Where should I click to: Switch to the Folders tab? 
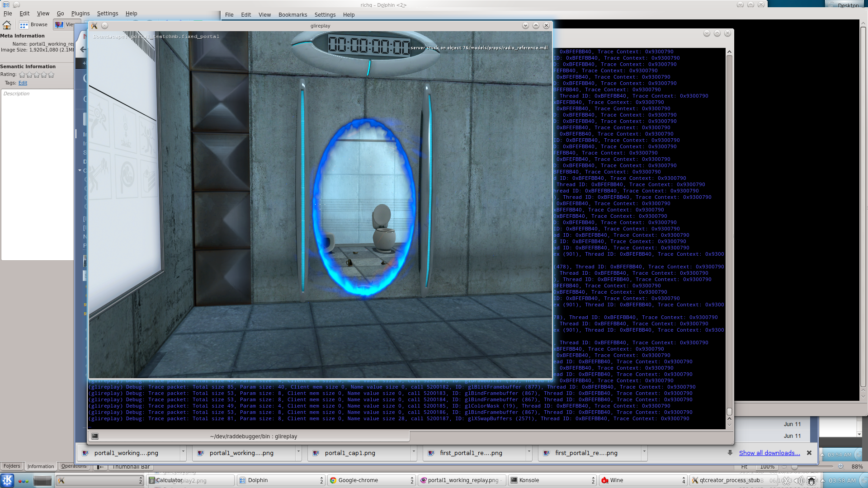[x=12, y=466]
